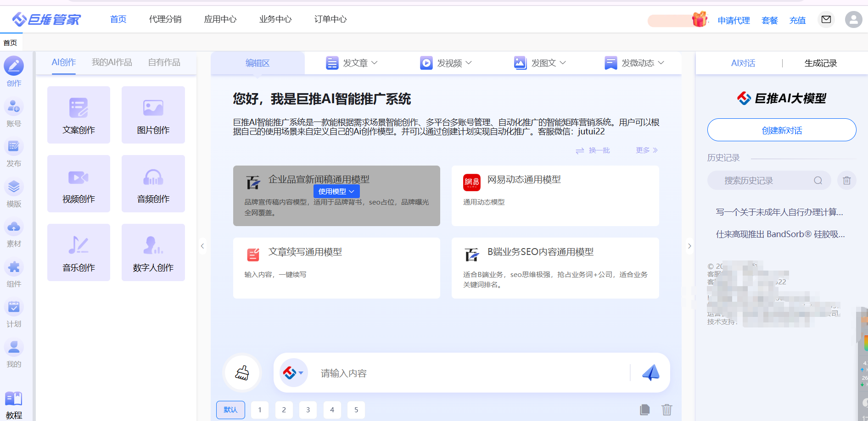The image size is (868, 421).
Task: Open the user avatar menu
Action: coord(854,19)
